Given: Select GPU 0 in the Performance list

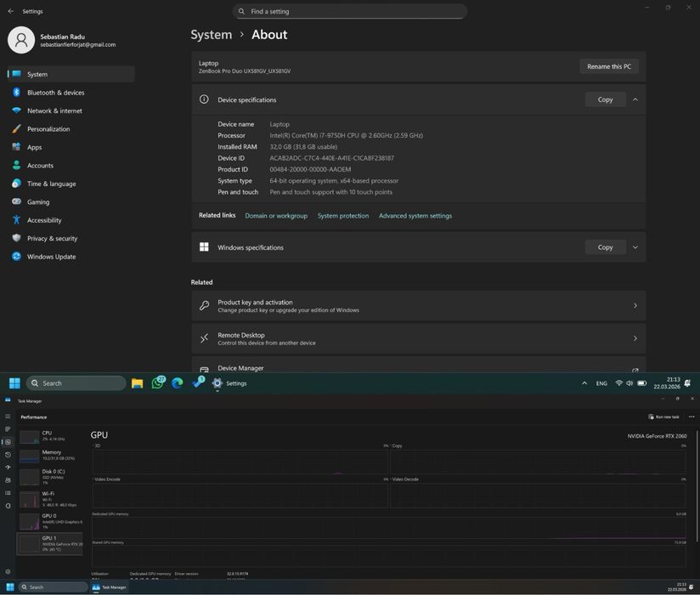Looking at the screenshot, I should click(x=51, y=520).
